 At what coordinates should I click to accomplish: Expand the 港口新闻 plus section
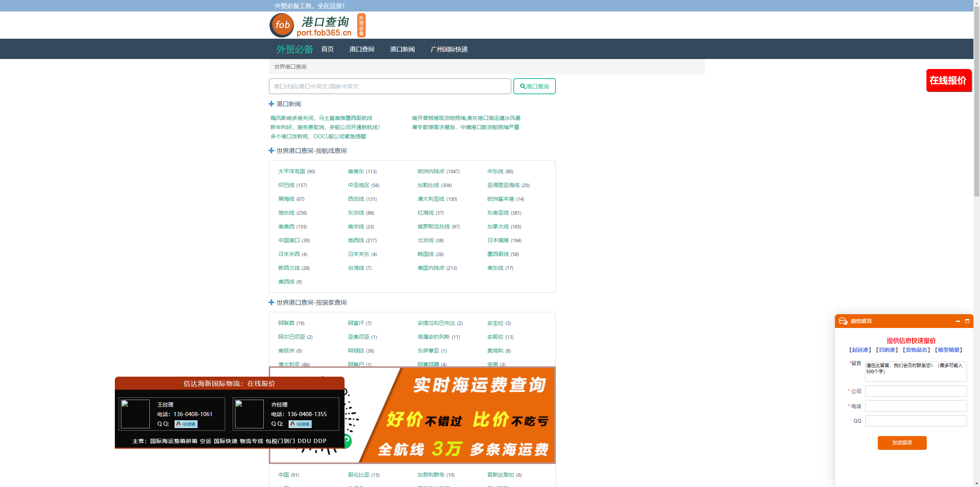point(271,103)
